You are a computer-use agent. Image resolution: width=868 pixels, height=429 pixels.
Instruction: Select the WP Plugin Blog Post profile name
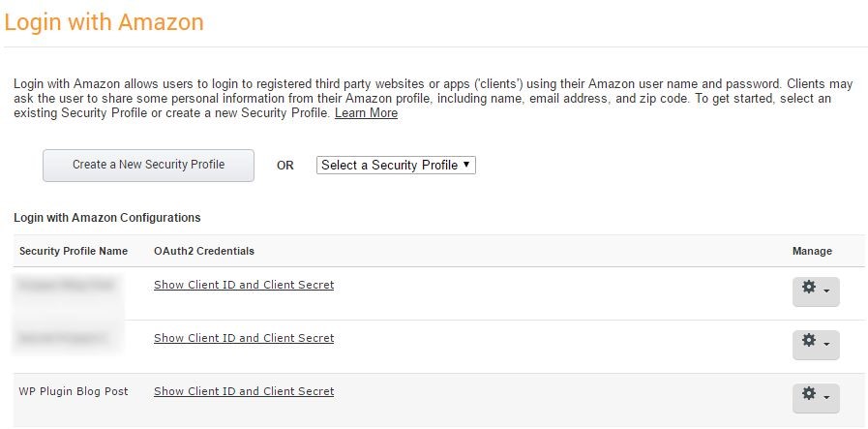(x=74, y=391)
